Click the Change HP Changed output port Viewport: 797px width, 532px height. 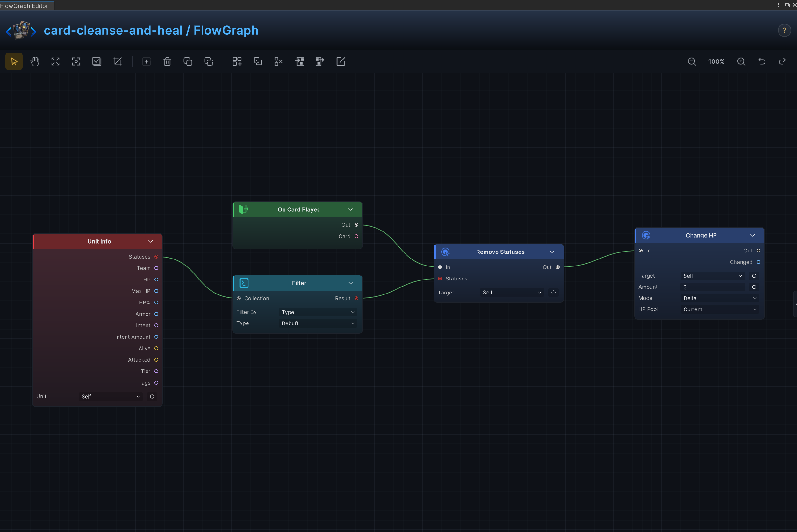(x=758, y=262)
